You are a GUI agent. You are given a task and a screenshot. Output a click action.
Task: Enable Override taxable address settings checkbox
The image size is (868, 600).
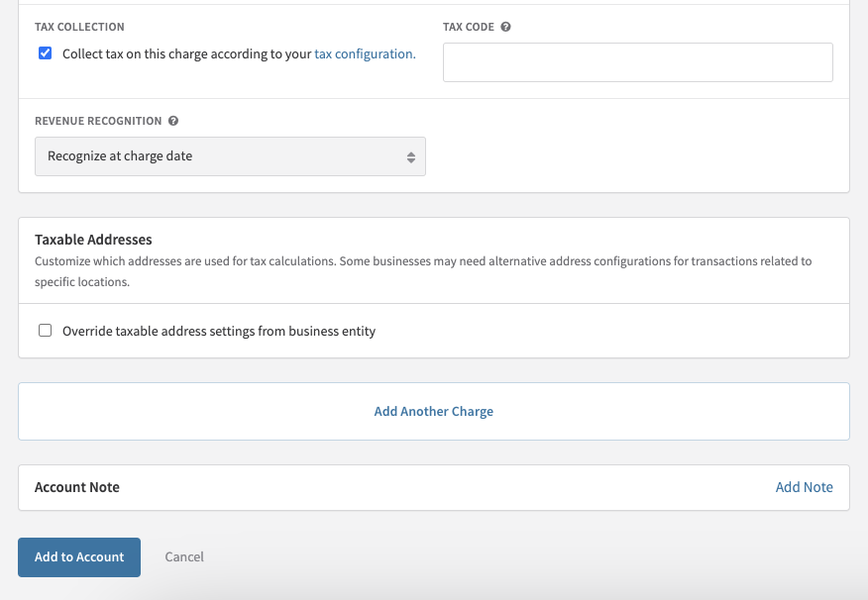[45, 330]
